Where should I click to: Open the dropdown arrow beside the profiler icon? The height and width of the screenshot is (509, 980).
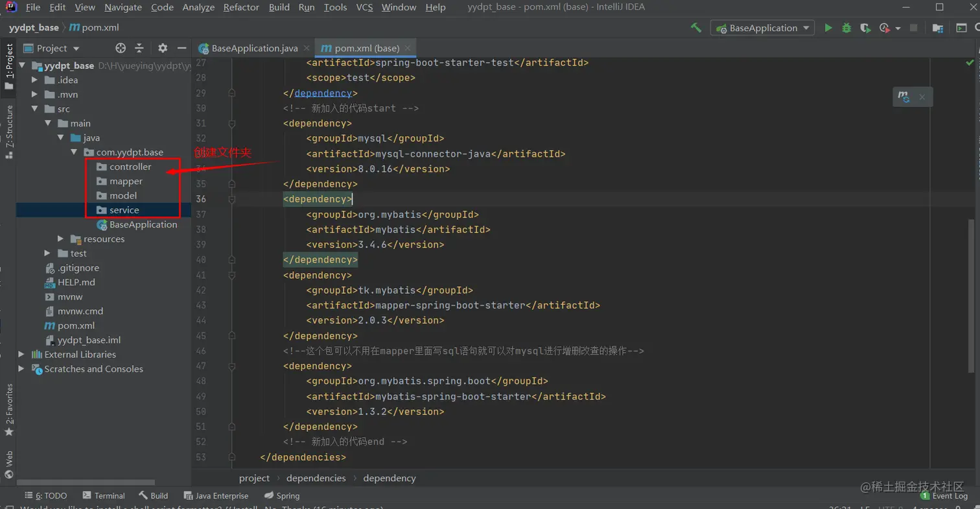pos(898,29)
